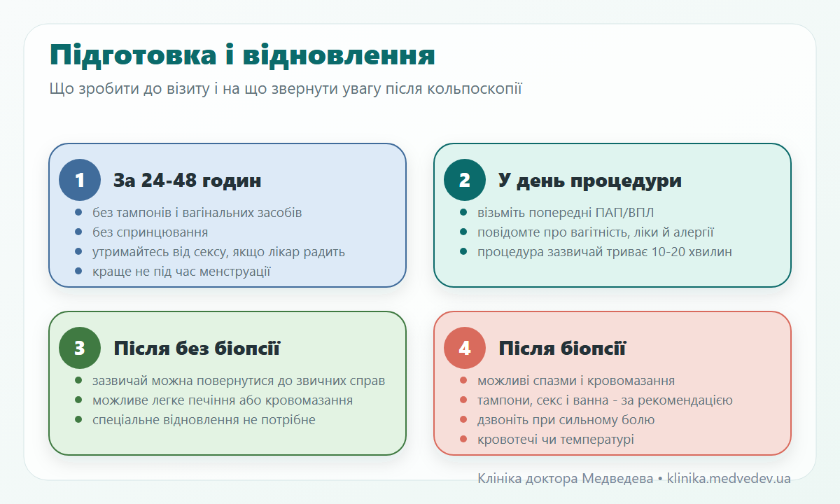Viewport: 840px width, 504px height.
Task: Click the blue number 1 circle
Action: pos(80,180)
